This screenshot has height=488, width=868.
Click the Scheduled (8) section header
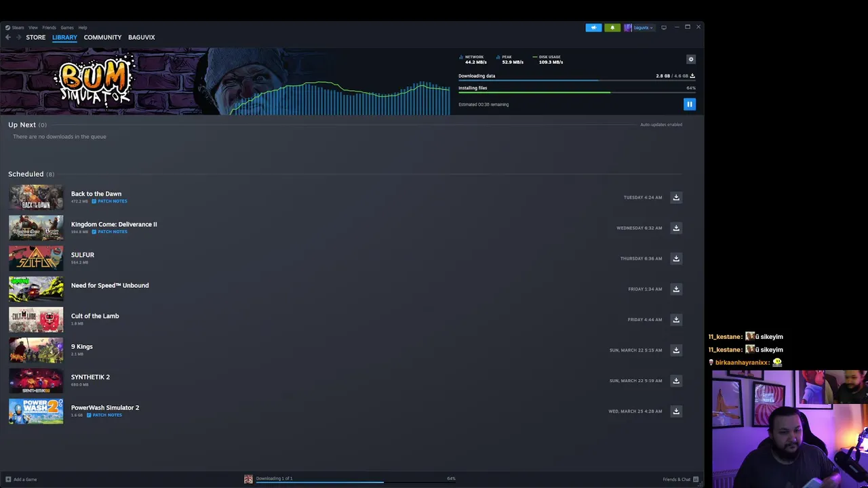point(31,174)
